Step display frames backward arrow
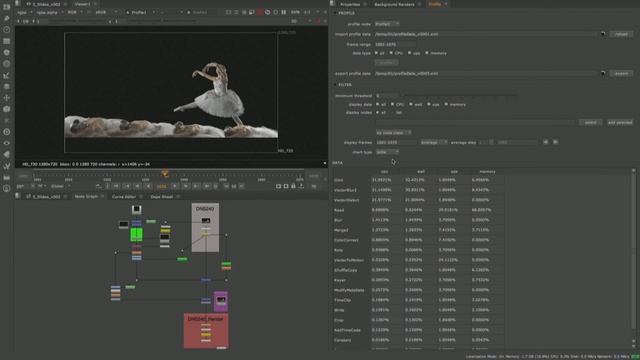 point(546,142)
